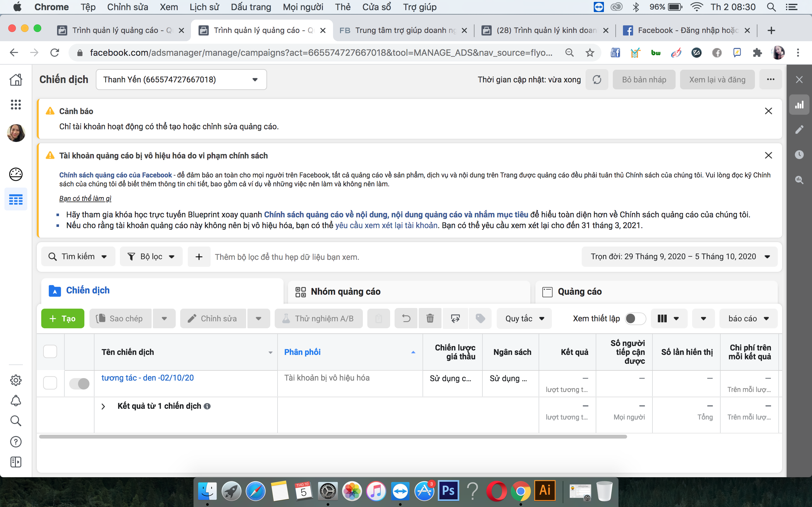Open the Lịch sử menu in Chrome
The height and width of the screenshot is (507, 812).
204,7
